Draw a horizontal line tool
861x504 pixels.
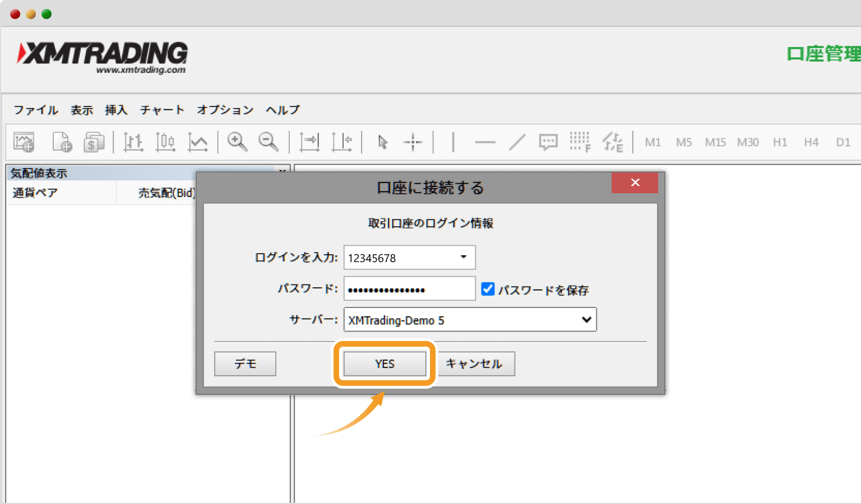point(485,142)
